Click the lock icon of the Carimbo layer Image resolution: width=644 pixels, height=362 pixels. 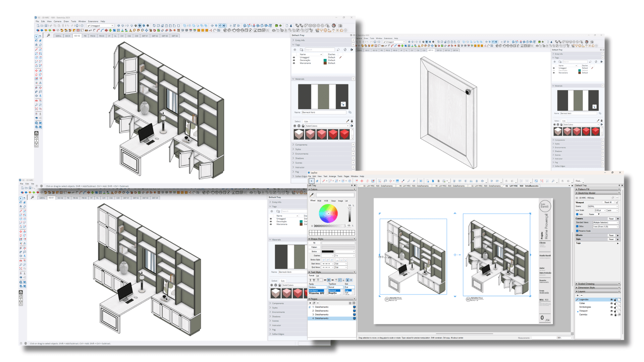pos(615,315)
